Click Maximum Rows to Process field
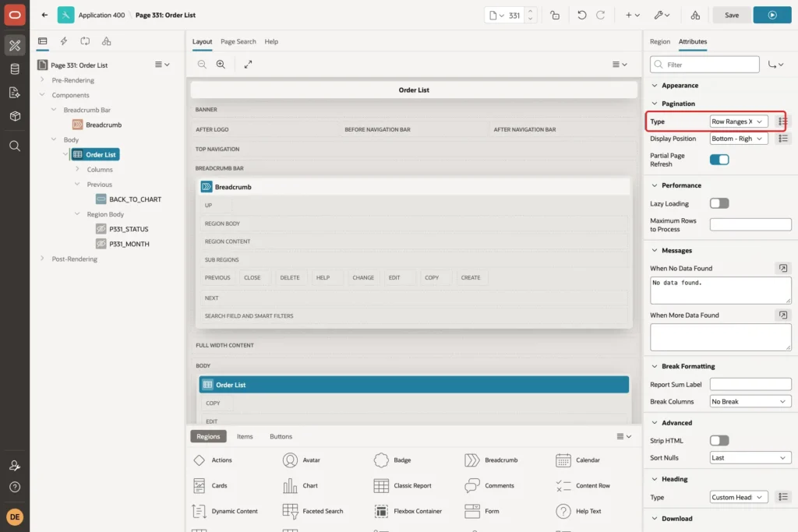This screenshot has height=532, width=798. 750,224
